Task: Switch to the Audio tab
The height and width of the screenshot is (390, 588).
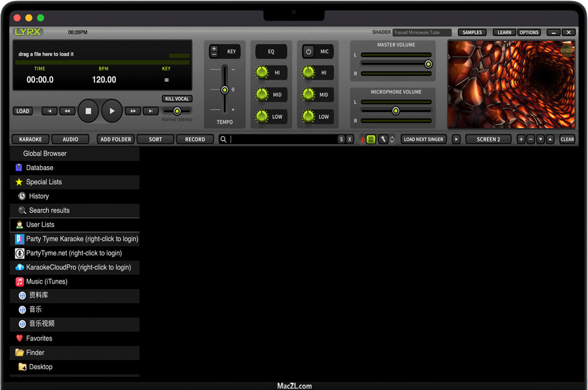Action: (71, 139)
